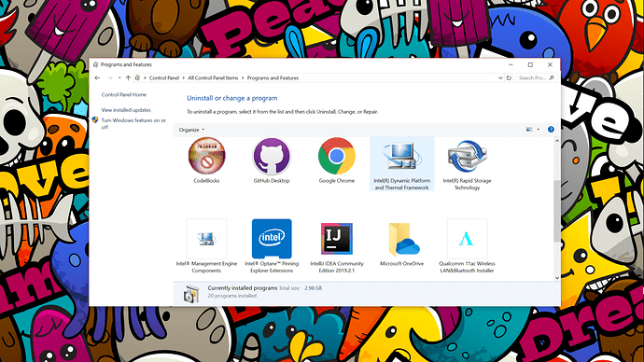The height and width of the screenshot is (362, 644).
Task: Select the Microsoft OneDrive program icon
Action: (x=401, y=239)
